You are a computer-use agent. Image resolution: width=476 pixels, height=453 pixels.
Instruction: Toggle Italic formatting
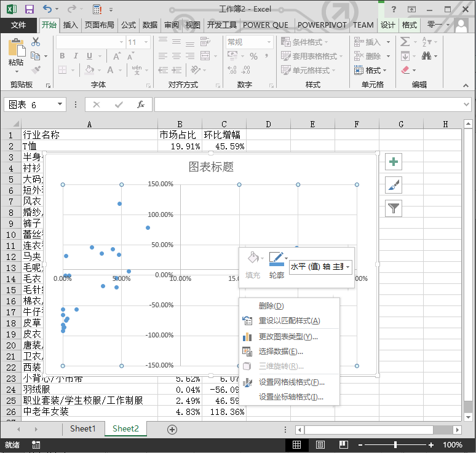pyautogui.click(x=76, y=56)
